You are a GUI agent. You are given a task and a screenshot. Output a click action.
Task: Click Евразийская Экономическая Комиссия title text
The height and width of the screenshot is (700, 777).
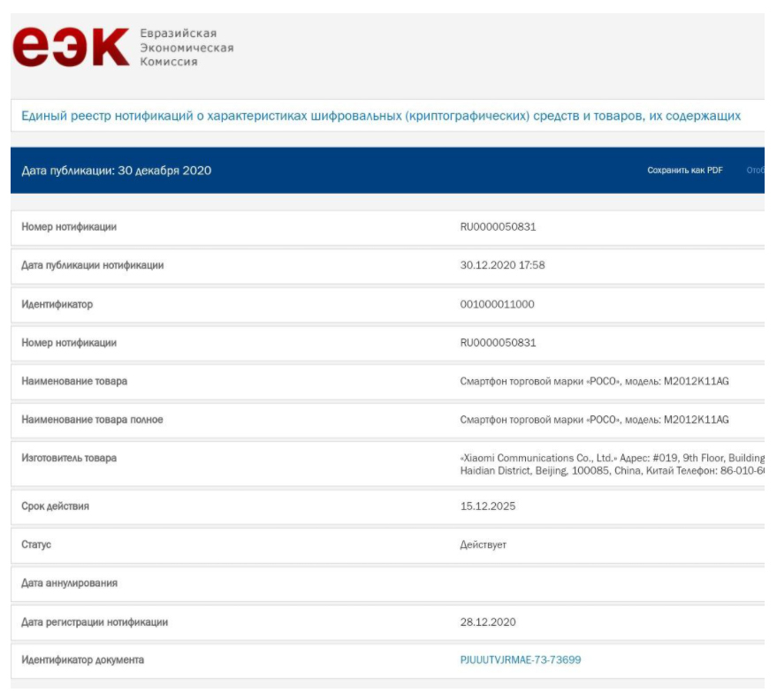click(x=187, y=48)
